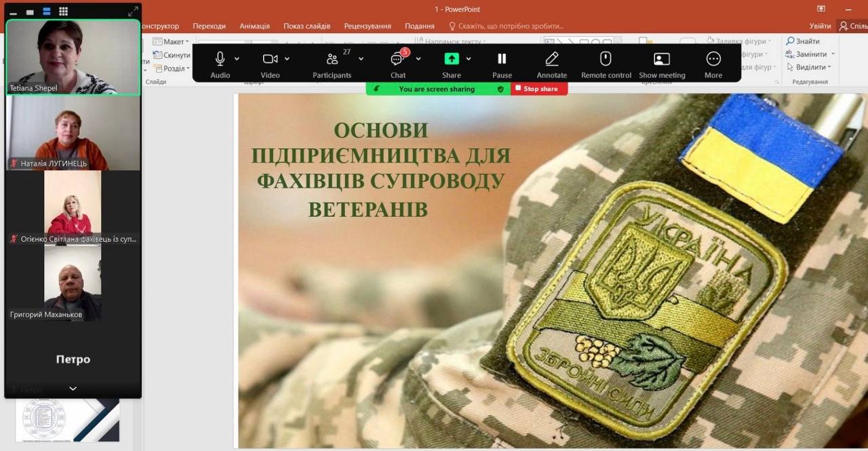The width and height of the screenshot is (868, 451).
Task: Click the screen sharing security shield icon
Action: pyautogui.click(x=500, y=89)
